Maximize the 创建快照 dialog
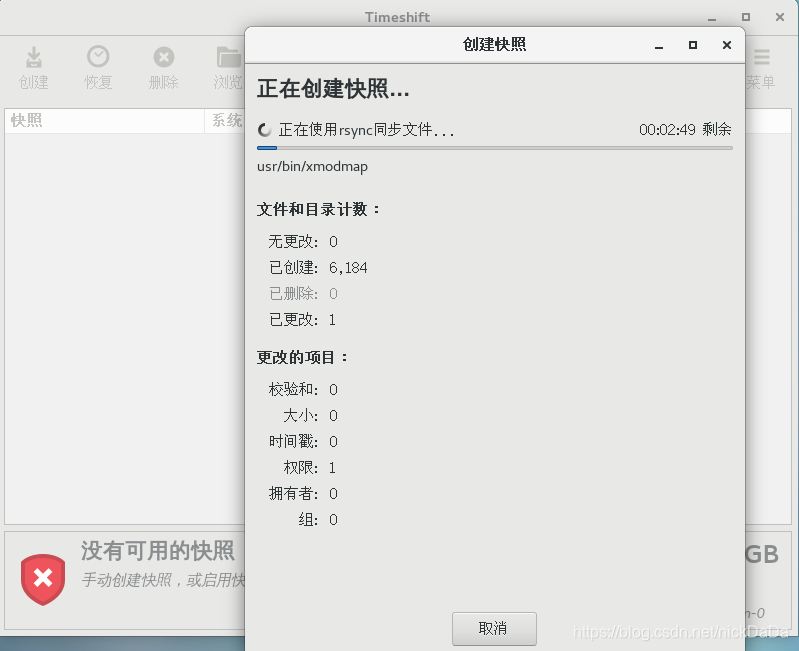This screenshot has height=651, width=799. [693, 45]
